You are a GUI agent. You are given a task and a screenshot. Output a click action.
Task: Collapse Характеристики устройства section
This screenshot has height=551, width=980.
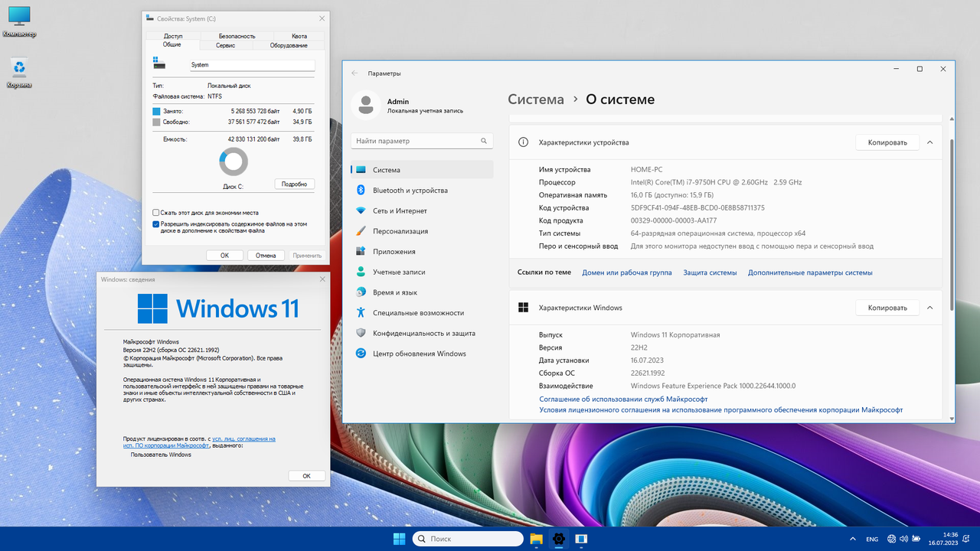coord(929,142)
